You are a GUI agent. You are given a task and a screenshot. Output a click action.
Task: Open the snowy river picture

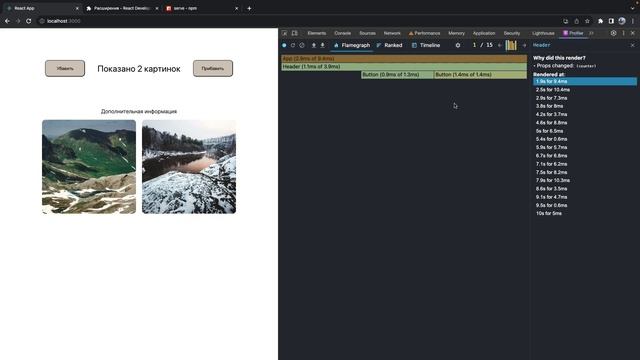(x=189, y=167)
